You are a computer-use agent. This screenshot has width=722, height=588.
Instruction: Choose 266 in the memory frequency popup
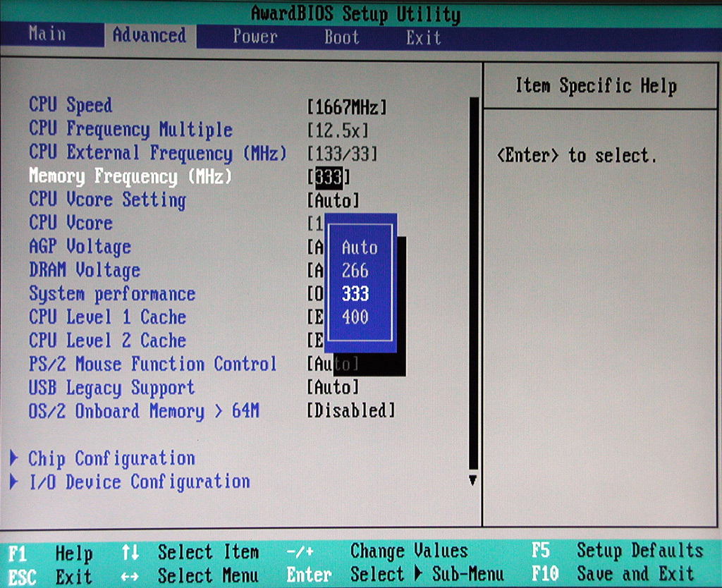355,271
